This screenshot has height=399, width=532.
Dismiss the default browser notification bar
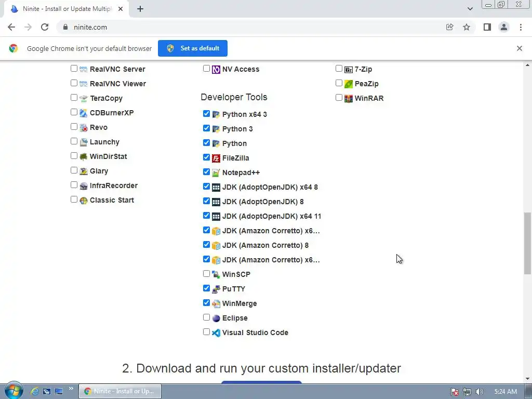[x=519, y=48]
